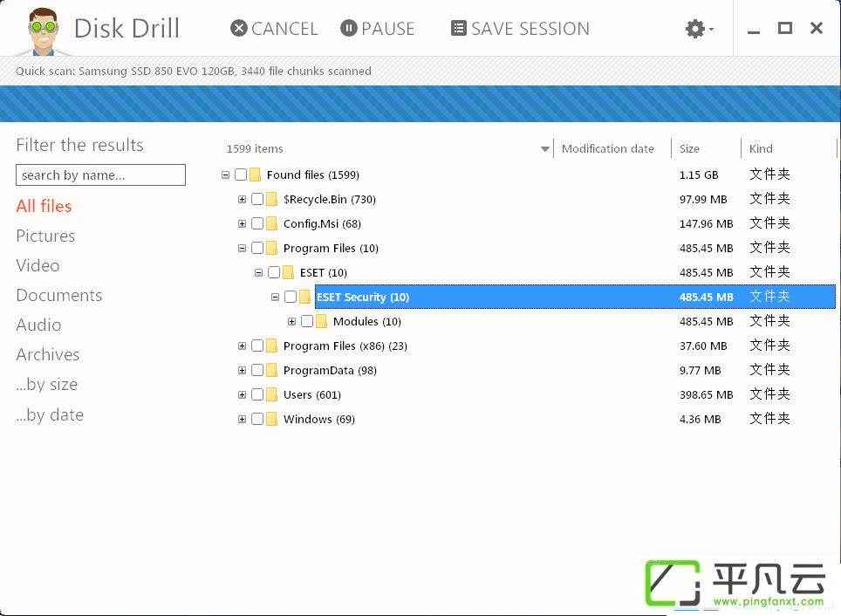Check the $Recycle.Bin checkbox
The width and height of the screenshot is (841, 616).
click(x=257, y=200)
